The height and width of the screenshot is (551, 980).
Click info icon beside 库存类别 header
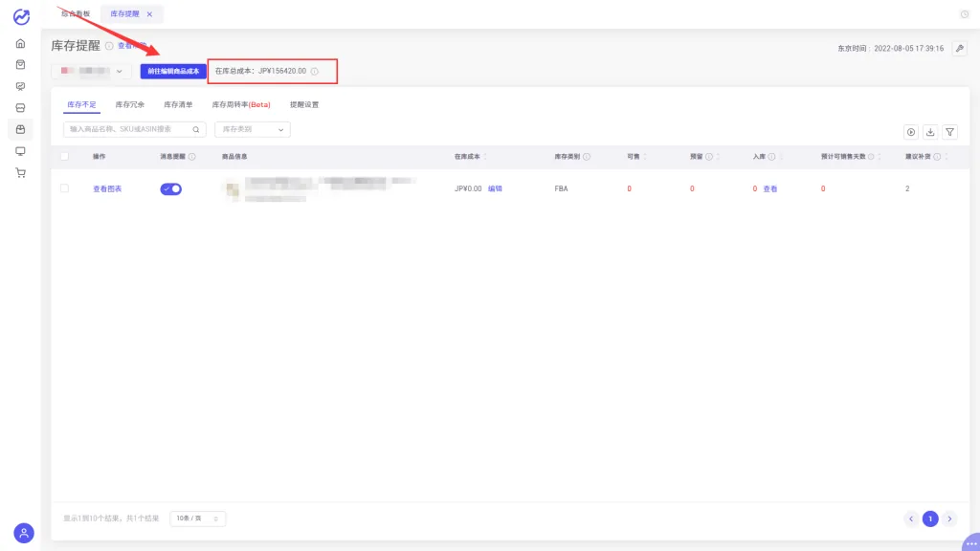[x=587, y=157]
